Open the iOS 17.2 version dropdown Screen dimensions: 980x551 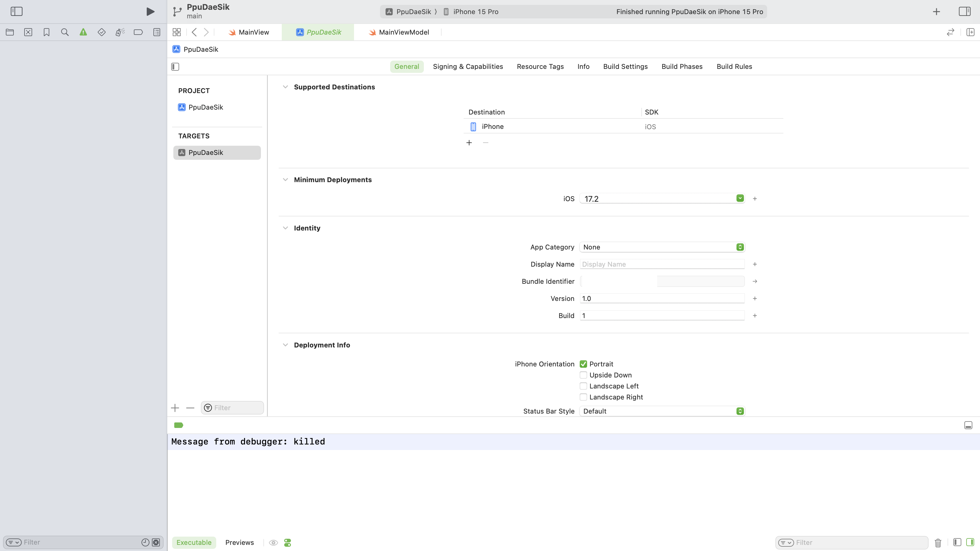(x=740, y=198)
